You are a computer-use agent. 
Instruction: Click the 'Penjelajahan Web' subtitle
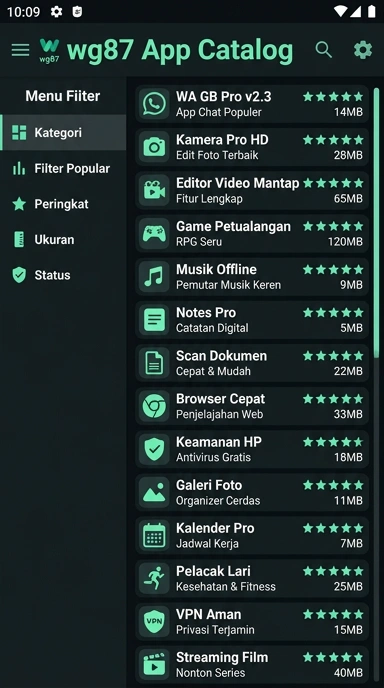(x=219, y=414)
